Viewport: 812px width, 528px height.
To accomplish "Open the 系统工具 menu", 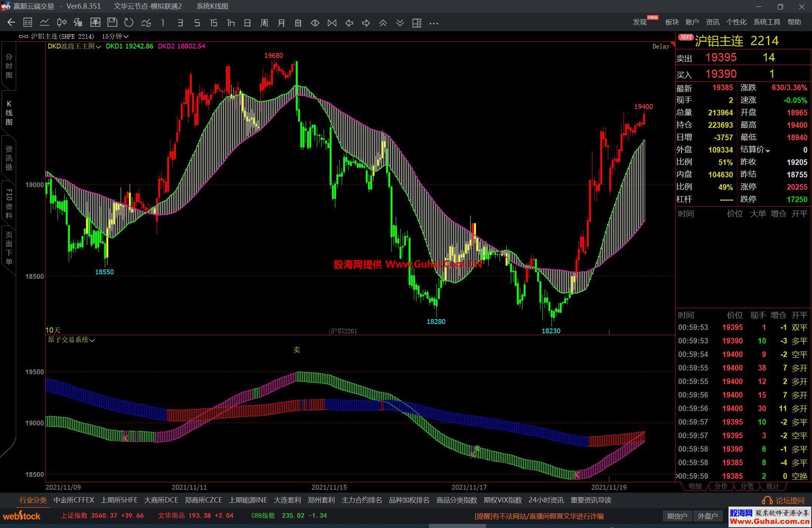I will point(767,22).
